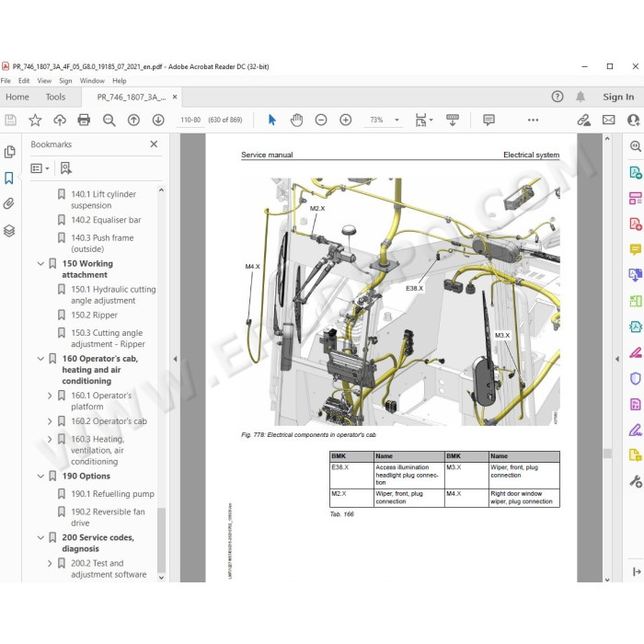Print the document using printer icon
Screen dimensions: 644x644
click(x=84, y=120)
